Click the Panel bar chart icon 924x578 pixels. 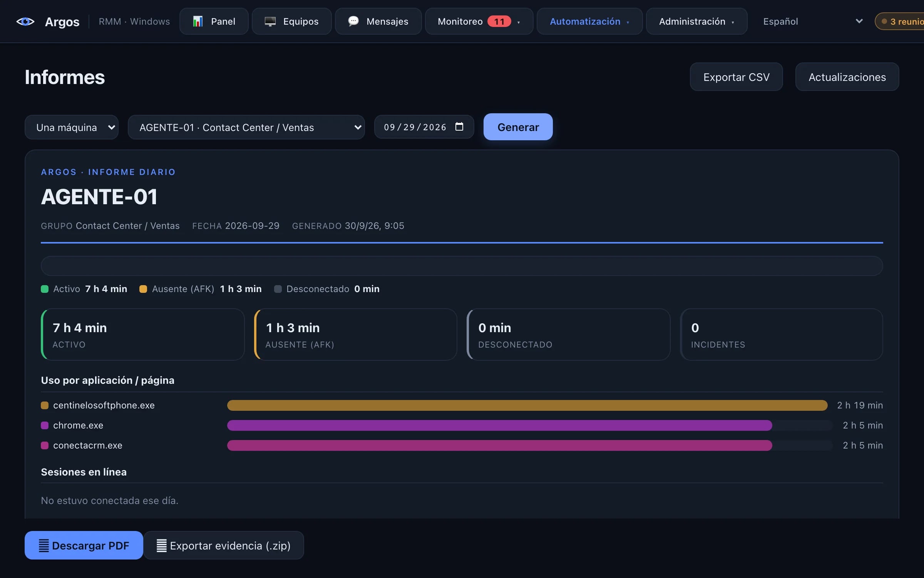click(198, 22)
